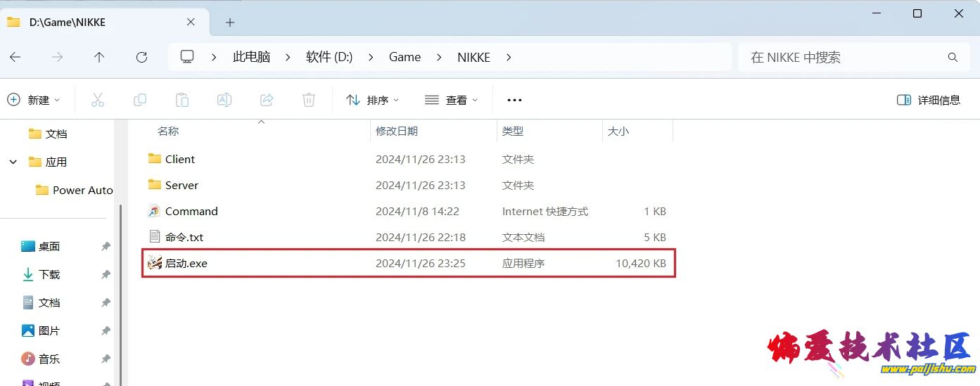The image size is (980, 386).
Task: Click the search magnifier icon
Action: 953,57
